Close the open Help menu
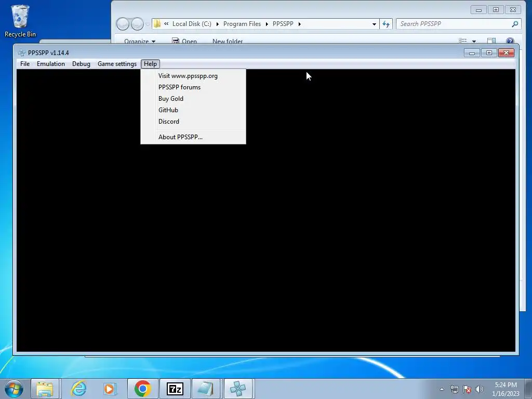 click(150, 64)
